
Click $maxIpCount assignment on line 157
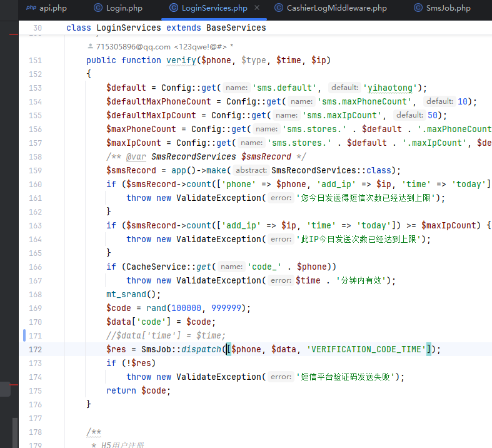pyautogui.click(x=133, y=143)
